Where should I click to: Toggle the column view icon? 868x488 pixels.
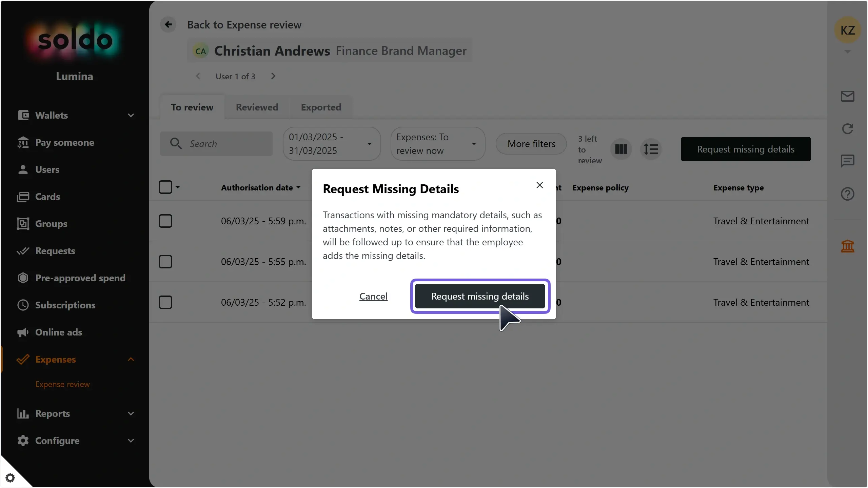(621, 149)
